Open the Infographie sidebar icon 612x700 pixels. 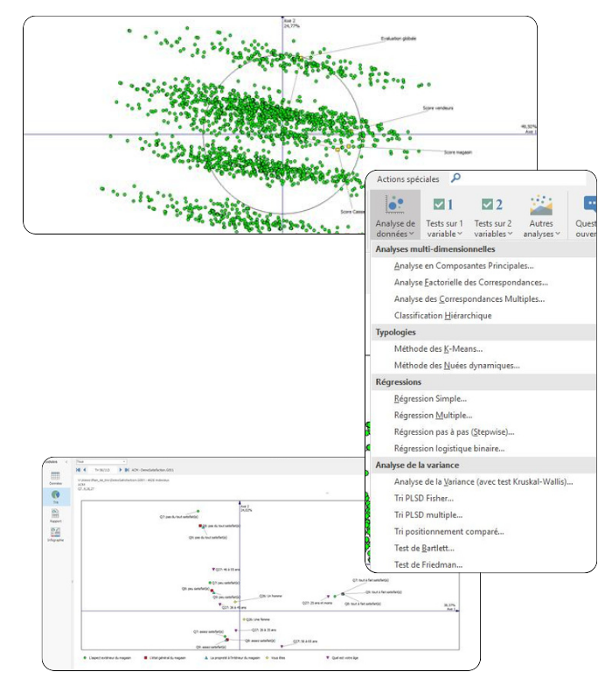click(x=55, y=534)
